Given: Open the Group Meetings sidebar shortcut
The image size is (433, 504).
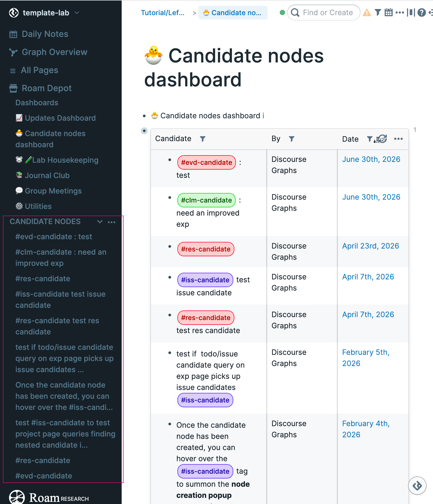Looking at the screenshot, I should 49,191.
